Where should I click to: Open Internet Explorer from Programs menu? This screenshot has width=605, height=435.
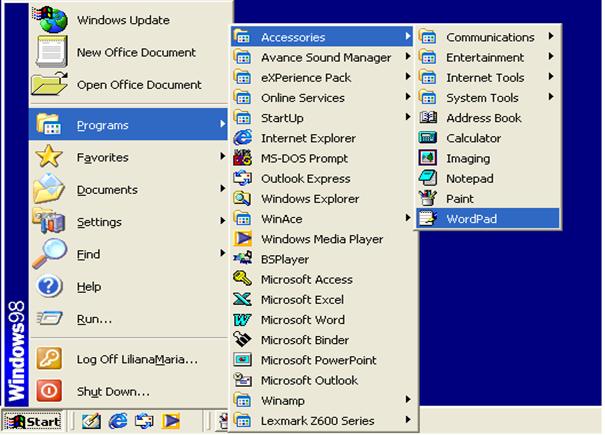[305, 138]
